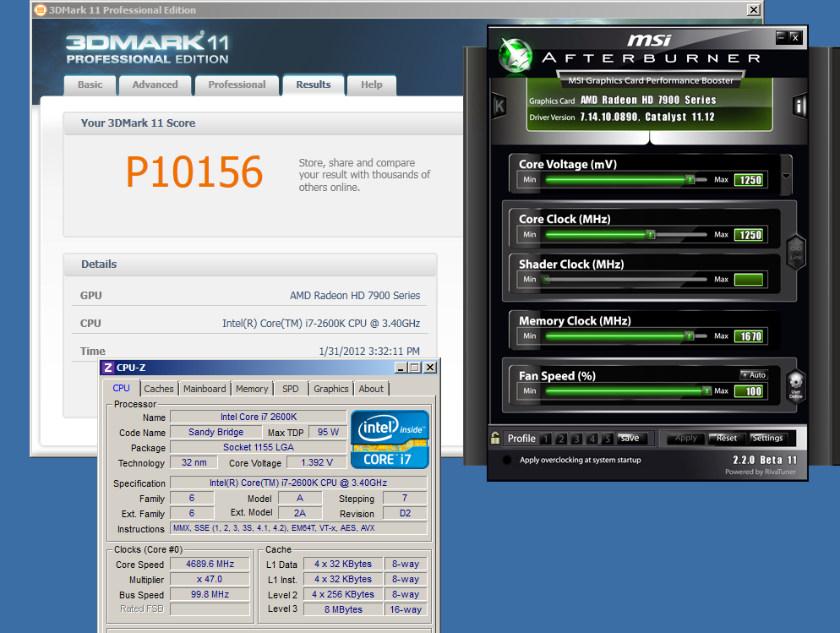The image size is (840, 633).
Task: Click the Multiplier value x 47.0
Action: [x=210, y=580]
